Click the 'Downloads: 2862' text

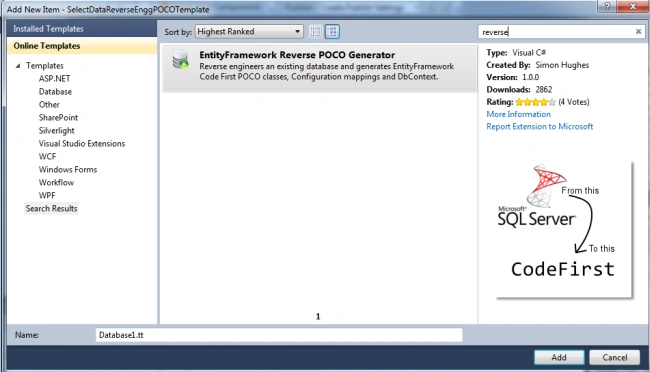(519, 90)
